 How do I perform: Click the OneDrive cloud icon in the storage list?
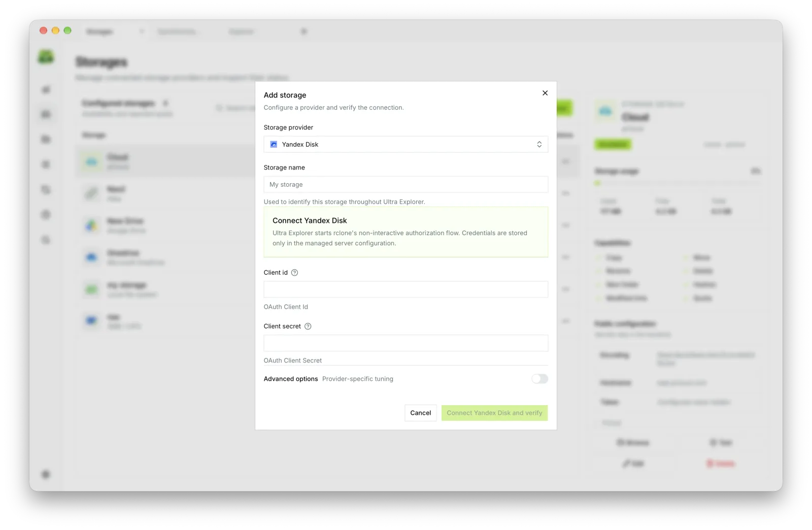(x=91, y=257)
